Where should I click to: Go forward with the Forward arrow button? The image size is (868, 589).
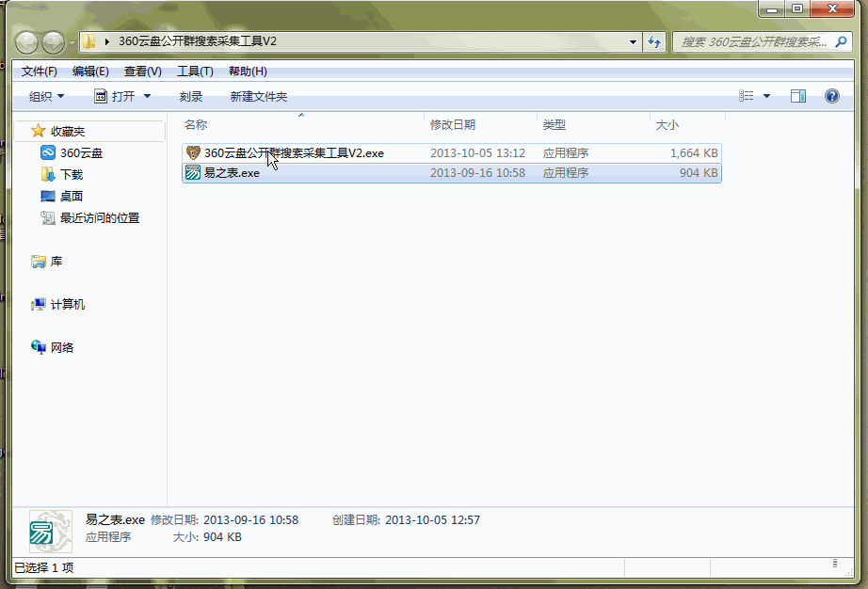click(53, 42)
